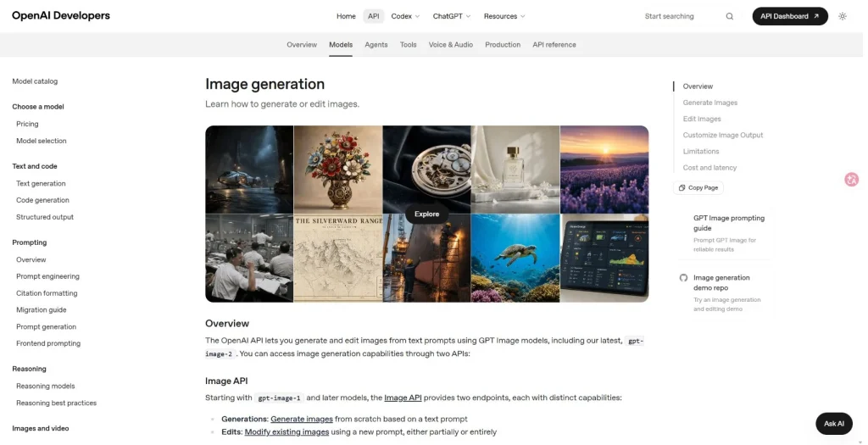Click the GitHub icon beside demo repo

(x=684, y=278)
